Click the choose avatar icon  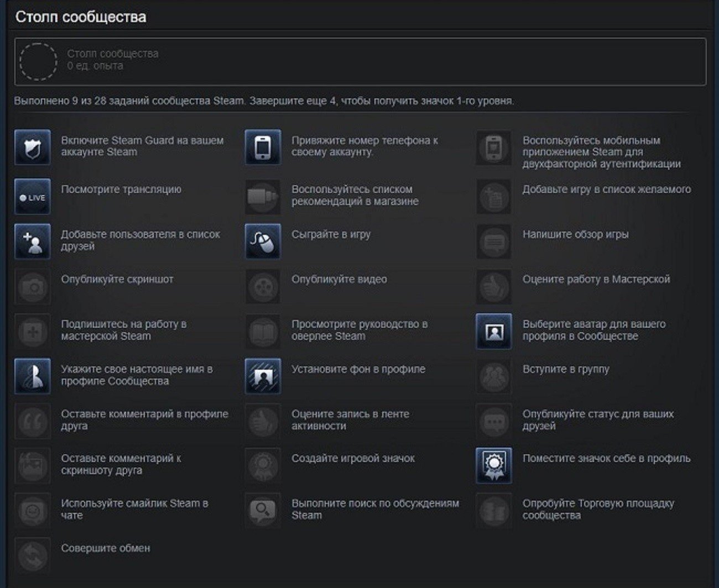[494, 331]
